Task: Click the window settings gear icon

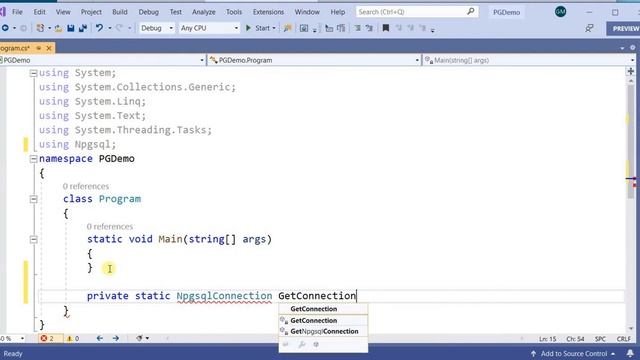Action: 633,48
